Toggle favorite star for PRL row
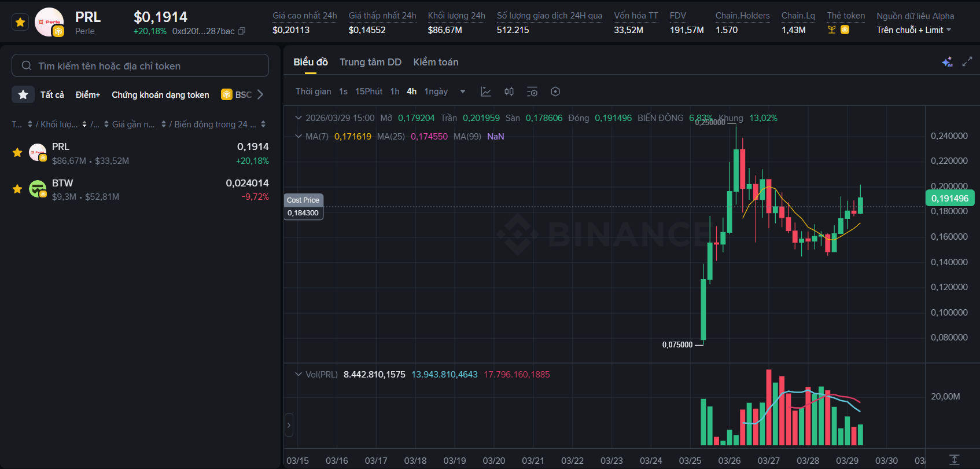The width and height of the screenshot is (980, 469). coord(17,152)
